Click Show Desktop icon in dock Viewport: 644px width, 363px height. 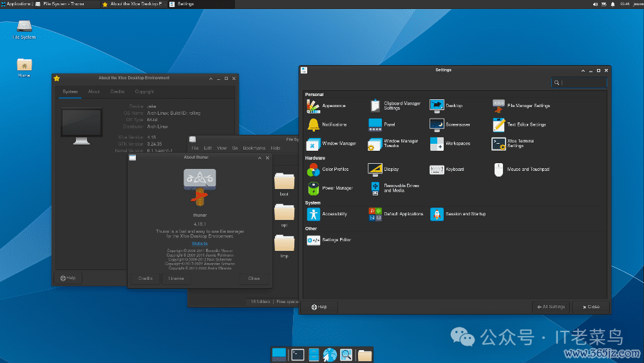click(x=279, y=355)
